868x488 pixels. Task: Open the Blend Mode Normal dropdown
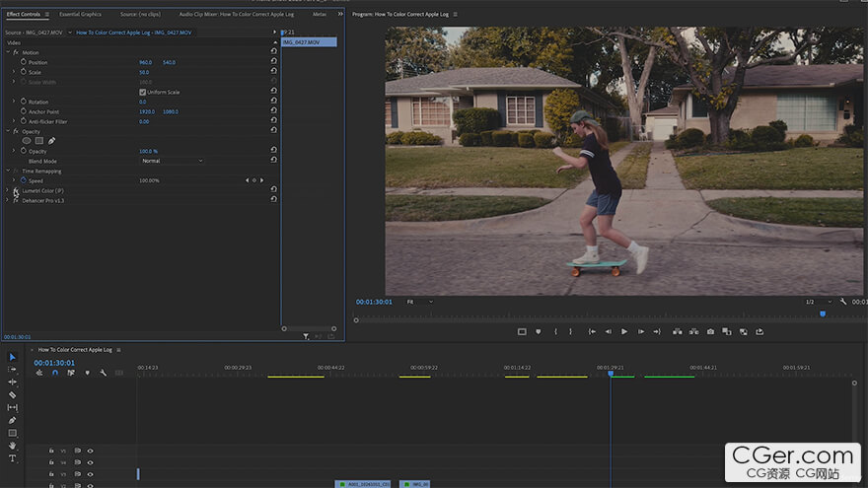coord(172,161)
